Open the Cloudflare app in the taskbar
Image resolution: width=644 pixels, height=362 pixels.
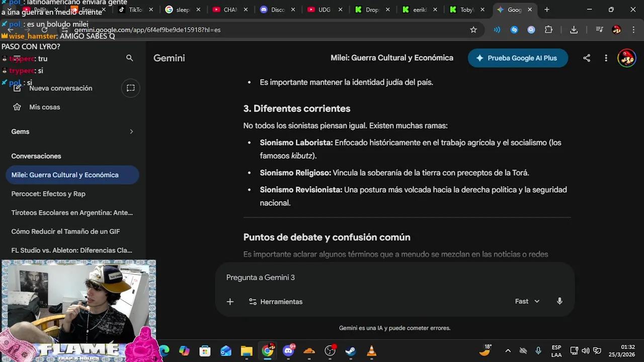[309, 351]
